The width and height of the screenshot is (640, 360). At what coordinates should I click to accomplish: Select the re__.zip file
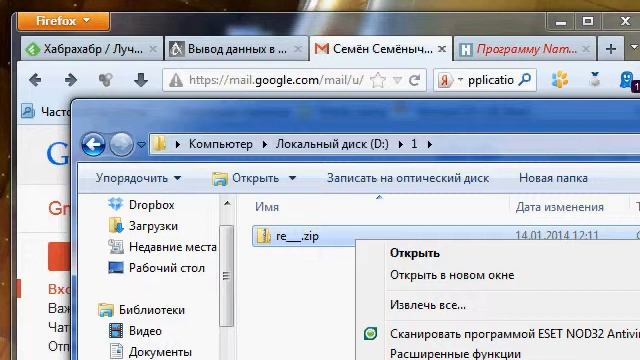(297, 236)
